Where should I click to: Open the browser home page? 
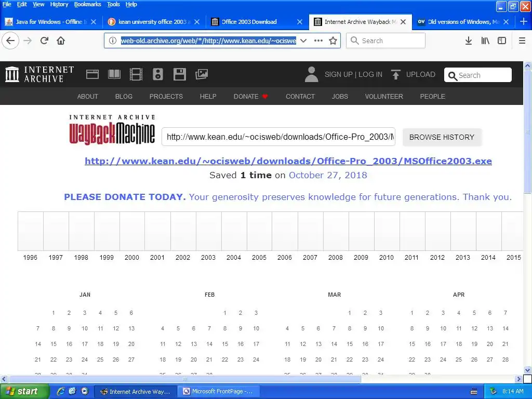click(x=61, y=41)
